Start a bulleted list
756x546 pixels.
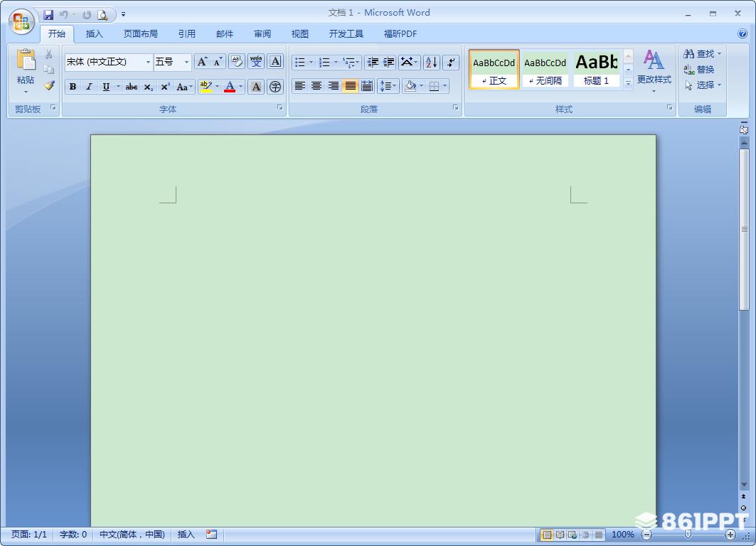[x=300, y=62]
